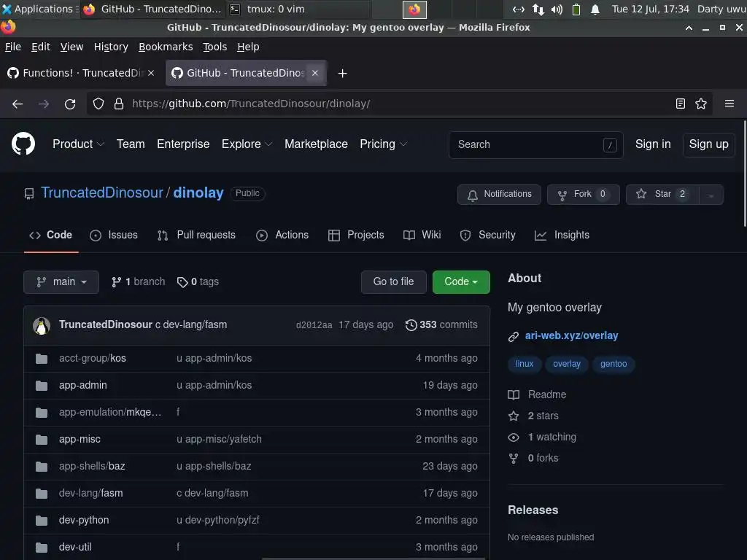Click the star icon beside 2 stars
This screenshot has width=747, height=560.
(x=513, y=416)
